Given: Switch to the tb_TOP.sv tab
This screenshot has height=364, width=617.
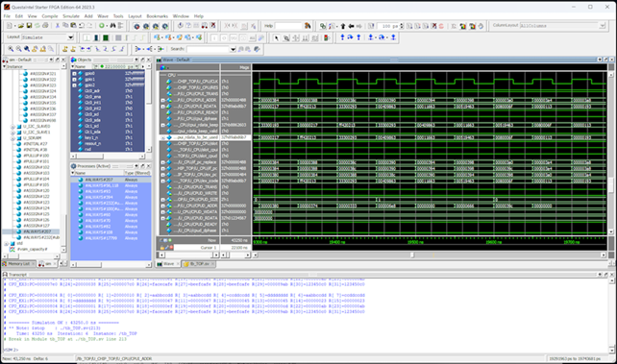Looking at the screenshot, I should click(199, 264).
